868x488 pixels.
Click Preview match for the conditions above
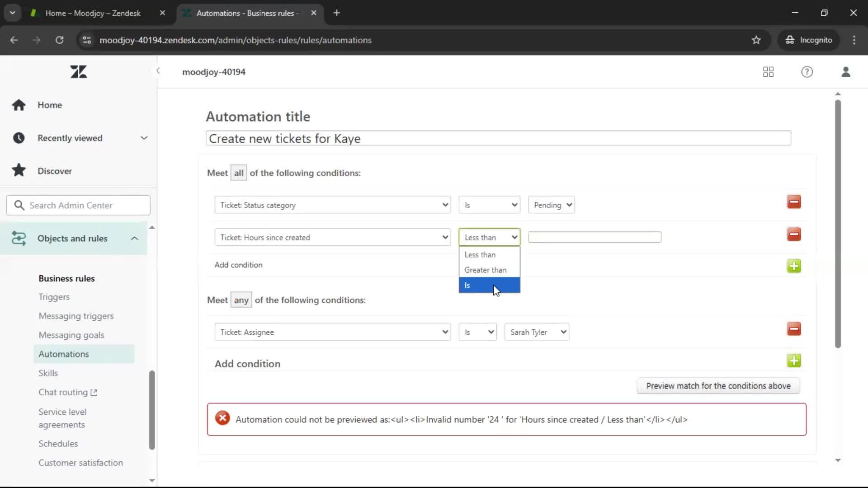click(718, 386)
